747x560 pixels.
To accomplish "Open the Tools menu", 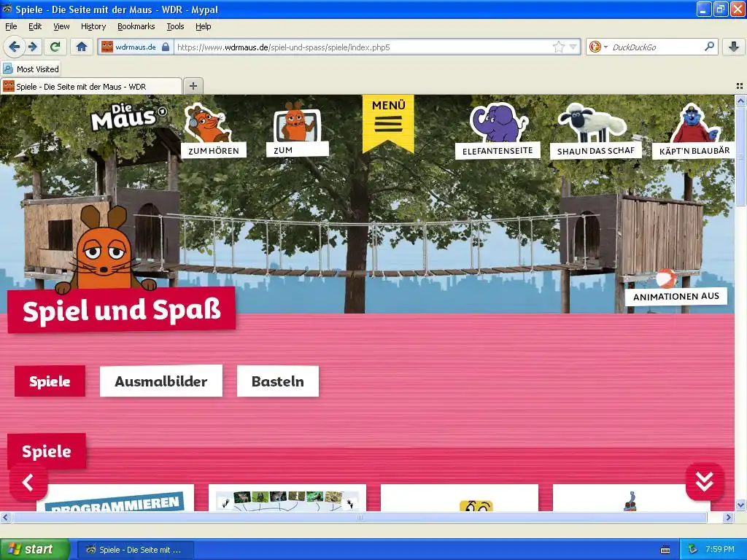I will [x=175, y=26].
